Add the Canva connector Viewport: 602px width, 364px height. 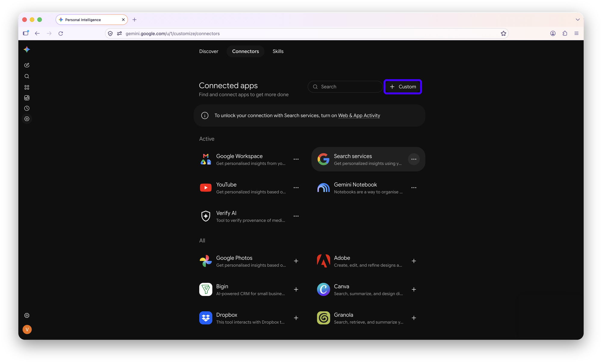pos(414,289)
